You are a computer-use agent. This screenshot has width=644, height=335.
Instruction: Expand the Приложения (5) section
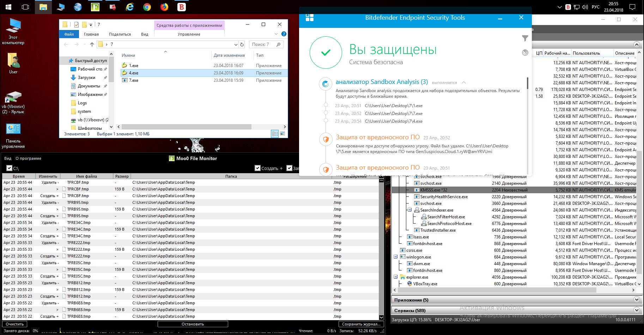636,300
